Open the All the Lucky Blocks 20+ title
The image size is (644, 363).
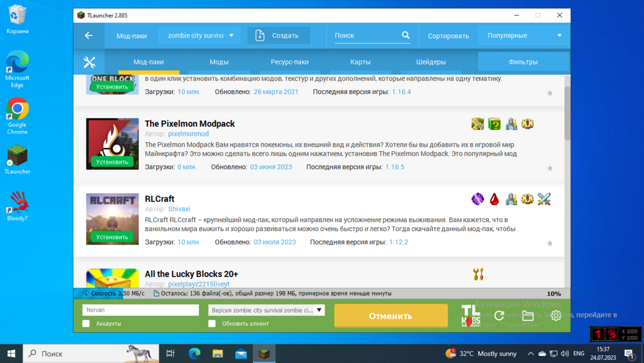tap(191, 274)
